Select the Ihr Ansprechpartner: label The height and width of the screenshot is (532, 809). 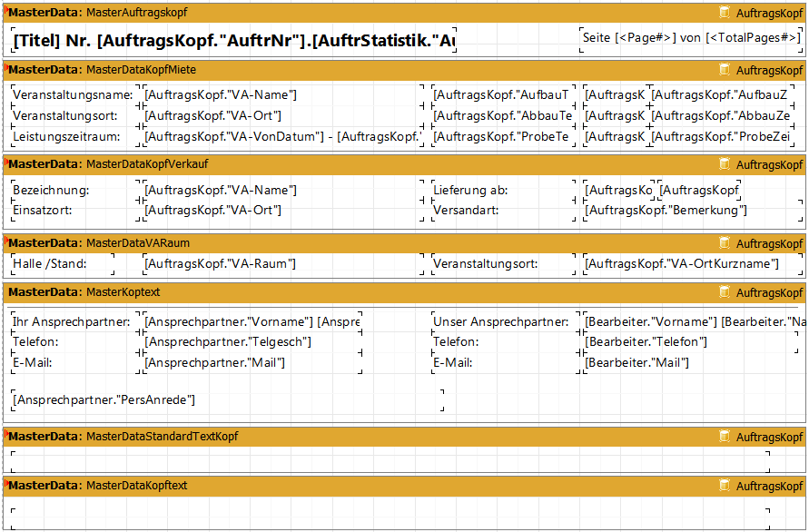click(75, 322)
